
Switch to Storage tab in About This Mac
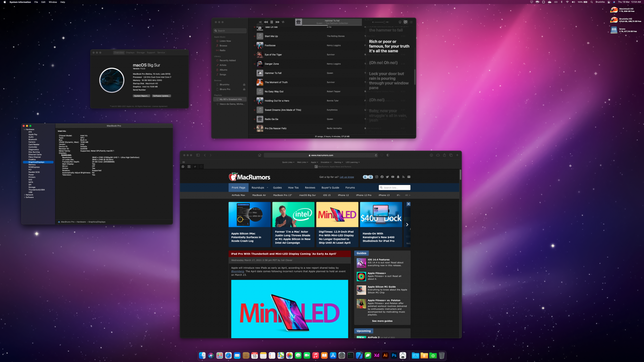141,53
